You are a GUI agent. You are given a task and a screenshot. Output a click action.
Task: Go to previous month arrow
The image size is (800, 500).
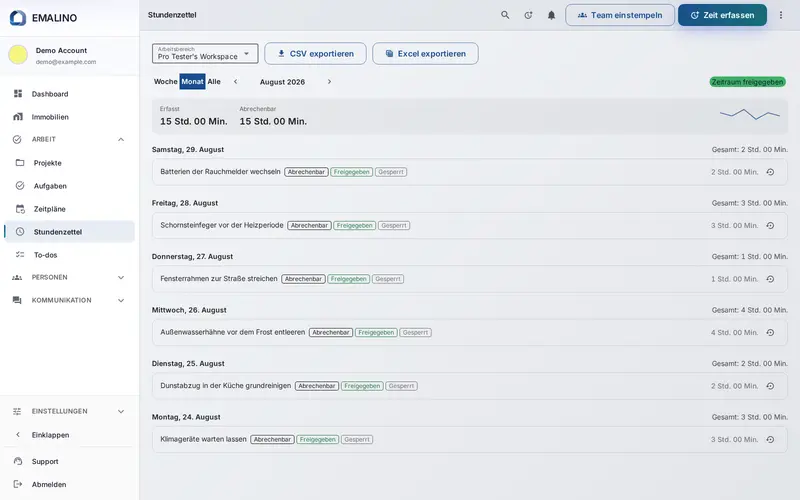tap(235, 82)
